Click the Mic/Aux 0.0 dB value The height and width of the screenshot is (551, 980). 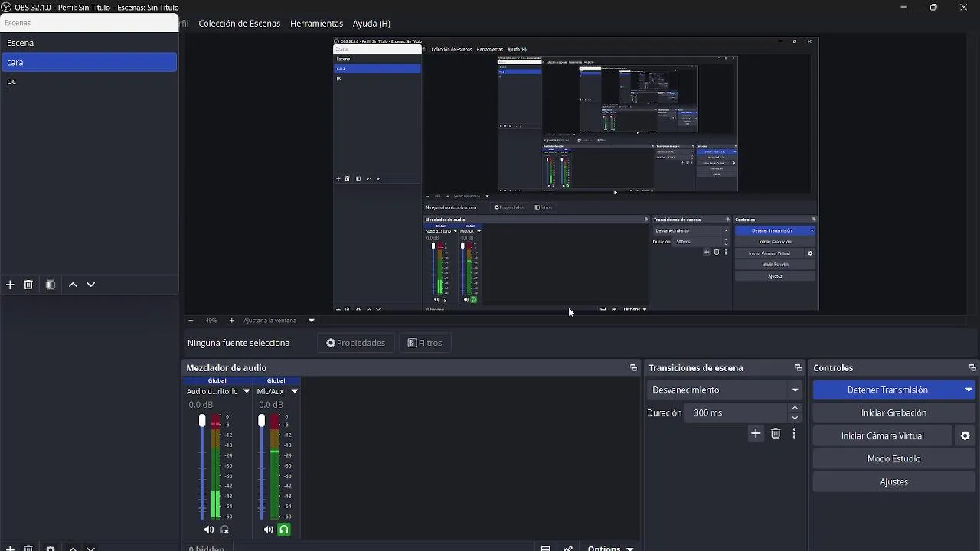(x=271, y=405)
